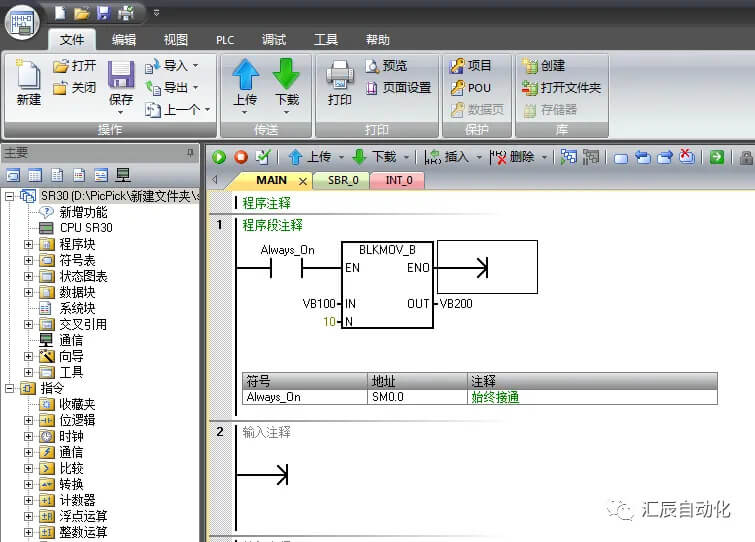Open quick access toolbar customize dropdown
The image size is (755, 542).
pos(156,13)
